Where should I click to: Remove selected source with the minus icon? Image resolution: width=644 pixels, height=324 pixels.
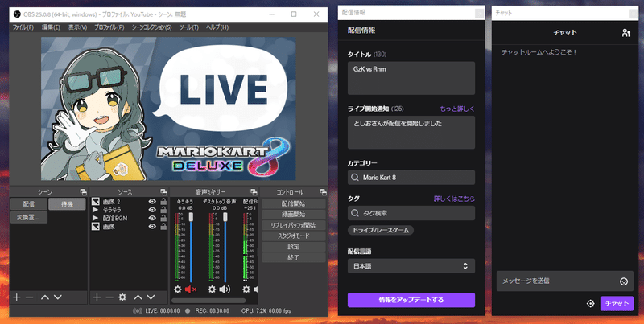[x=109, y=297]
